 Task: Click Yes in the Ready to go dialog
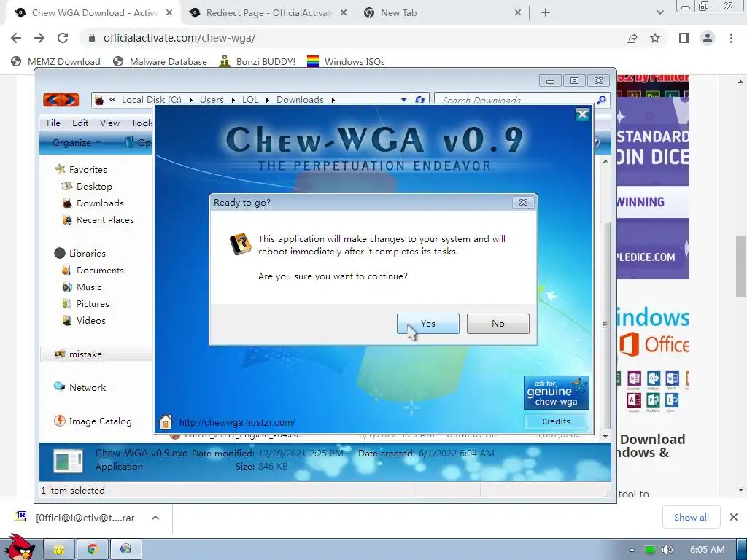coord(427,323)
